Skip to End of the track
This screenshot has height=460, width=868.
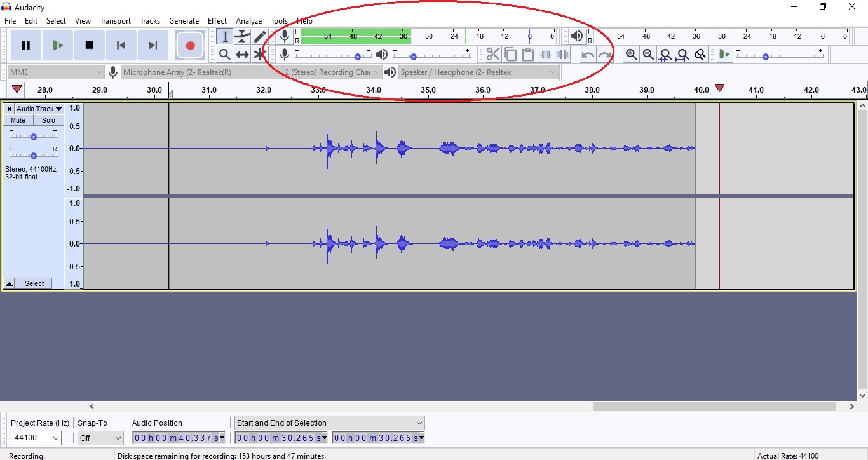pos(153,45)
